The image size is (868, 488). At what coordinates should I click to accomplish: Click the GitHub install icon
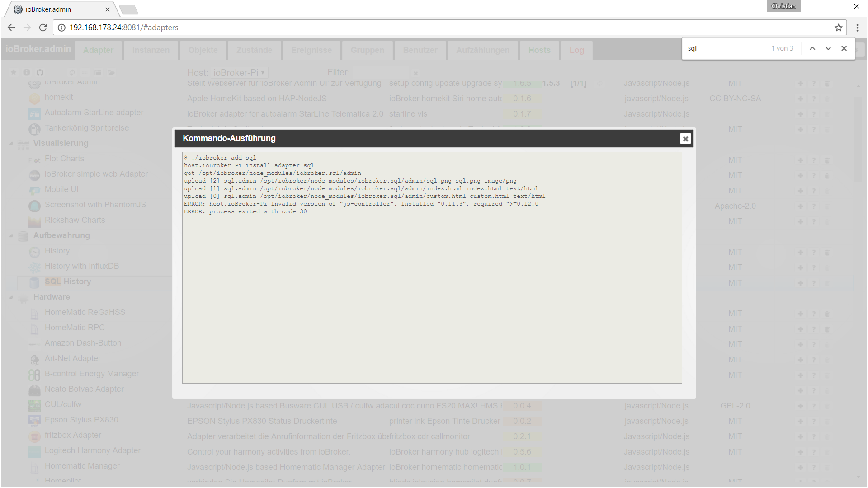tap(40, 72)
